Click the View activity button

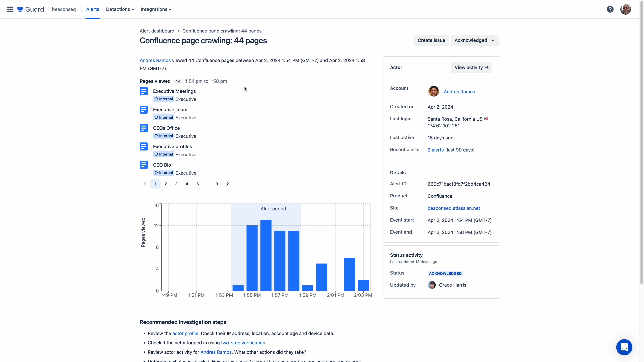tap(471, 67)
